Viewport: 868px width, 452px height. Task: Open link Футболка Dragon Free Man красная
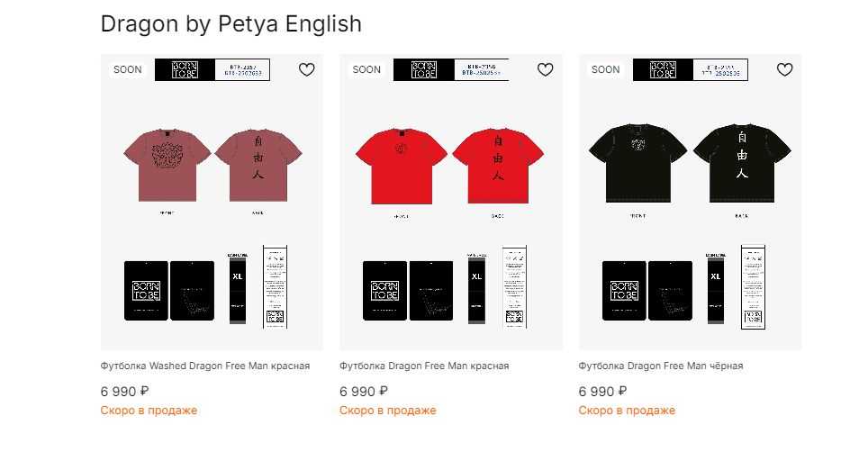coord(424,366)
